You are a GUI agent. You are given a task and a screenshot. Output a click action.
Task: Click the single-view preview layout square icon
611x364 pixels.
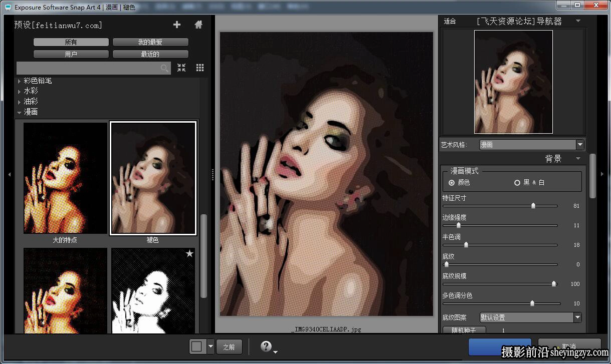coord(197,346)
